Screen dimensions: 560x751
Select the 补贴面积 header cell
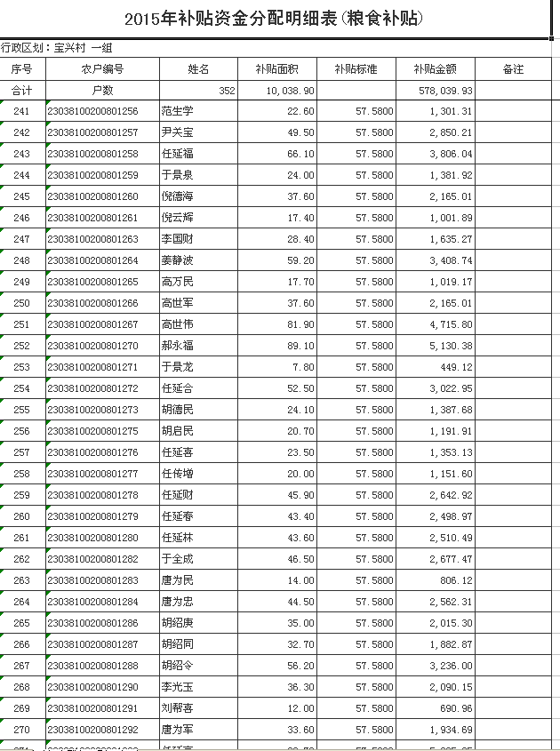click(x=277, y=69)
